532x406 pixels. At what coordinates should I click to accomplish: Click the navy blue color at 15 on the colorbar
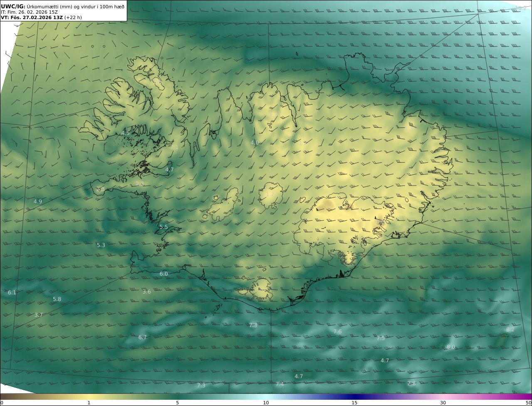point(355,396)
